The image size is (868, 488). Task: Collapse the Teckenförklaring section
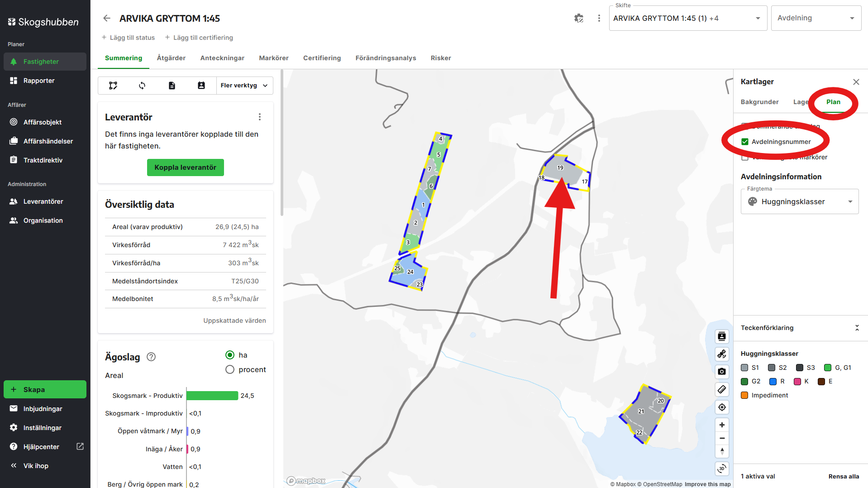coord(857,328)
